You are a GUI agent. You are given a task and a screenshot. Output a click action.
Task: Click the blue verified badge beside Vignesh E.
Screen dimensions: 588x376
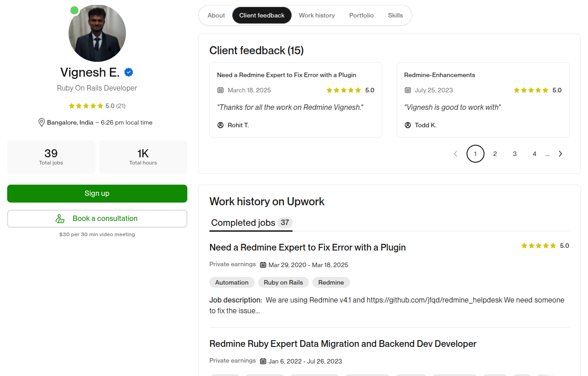coord(129,72)
